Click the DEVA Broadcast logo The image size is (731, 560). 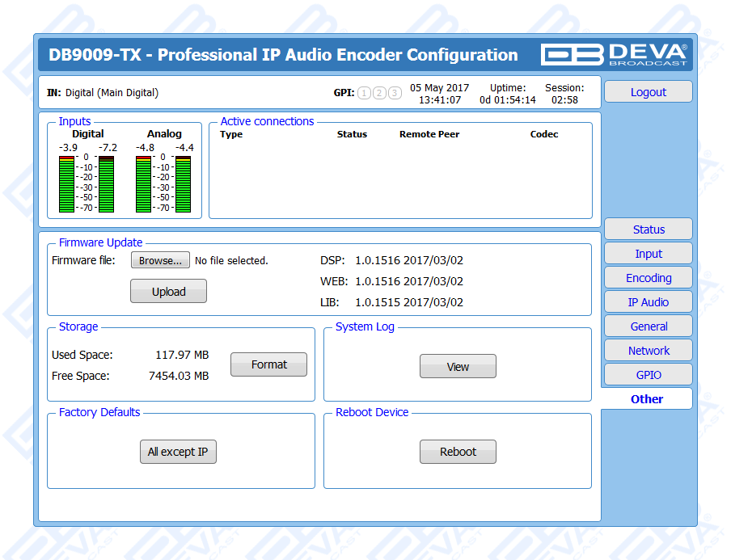[615, 54]
